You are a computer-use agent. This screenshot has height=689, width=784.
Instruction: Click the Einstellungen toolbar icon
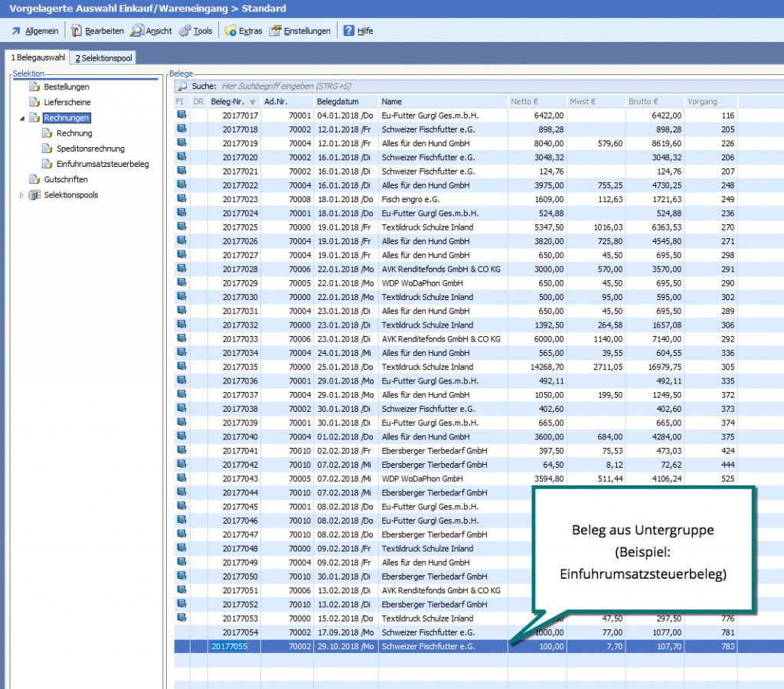click(x=275, y=31)
